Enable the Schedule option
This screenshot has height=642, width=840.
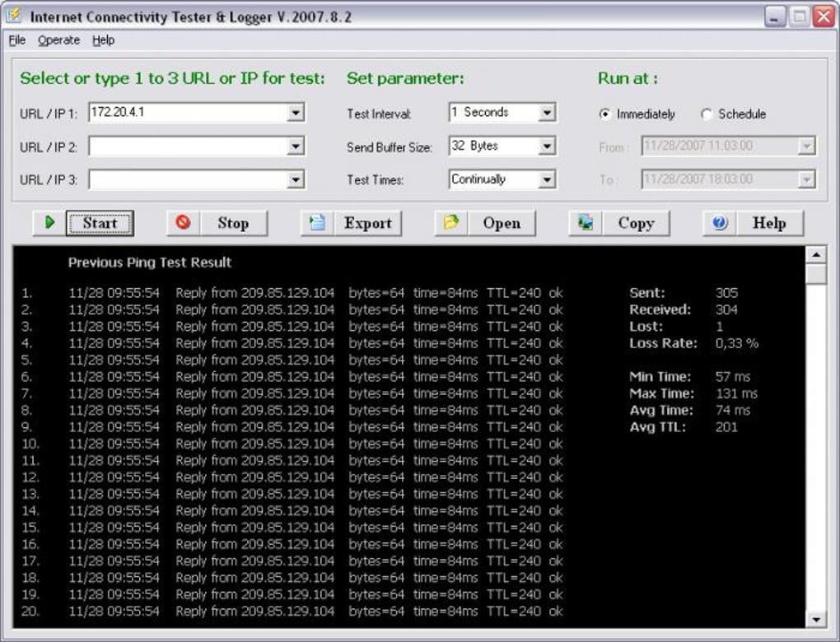(707, 114)
